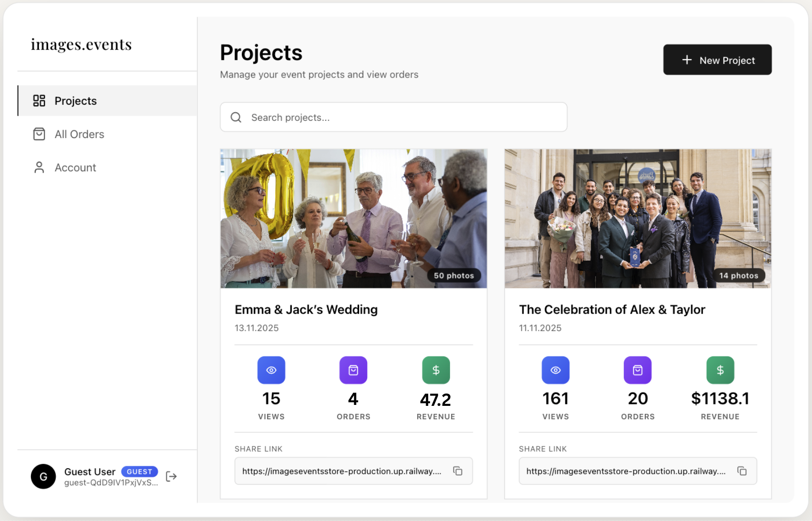Viewport: 812px width, 521px height.
Task: Click the green revenue icon on Alex & Taylor card
Action: click(x=720, y=370)
